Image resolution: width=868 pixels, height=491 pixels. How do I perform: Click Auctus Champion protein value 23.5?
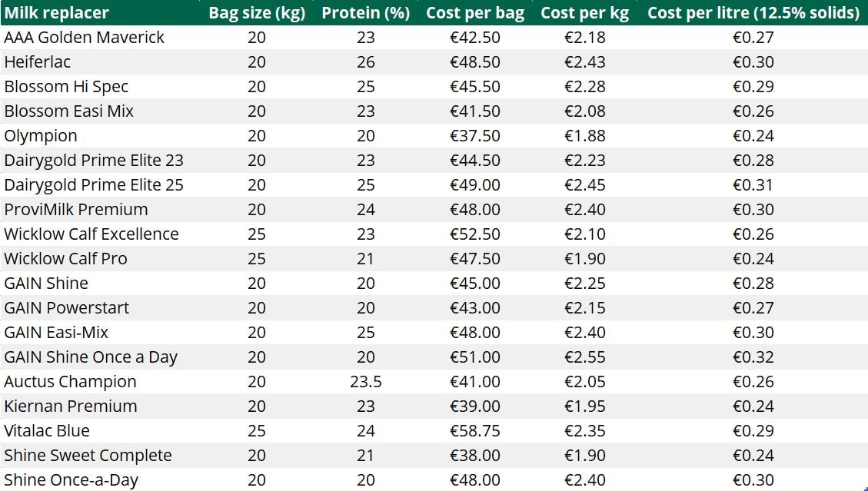click(366, 382)
